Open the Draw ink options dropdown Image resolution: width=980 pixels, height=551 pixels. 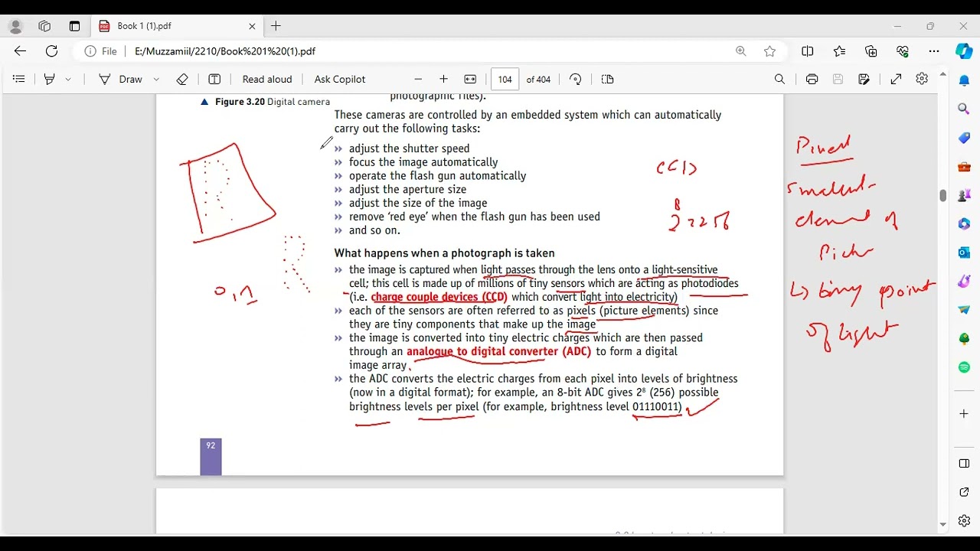(x=156, y=79)
